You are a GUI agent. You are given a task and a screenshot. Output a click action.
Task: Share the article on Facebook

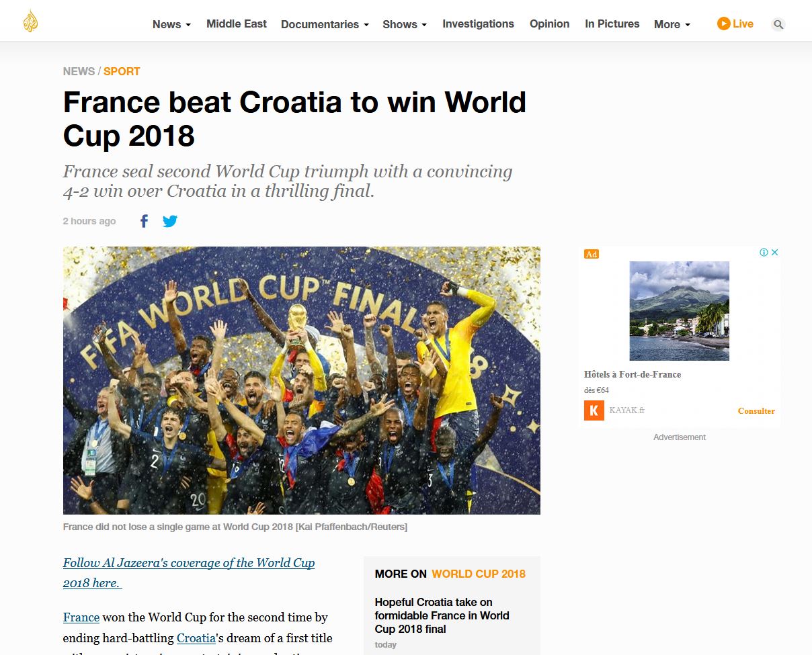click(144, 221)
